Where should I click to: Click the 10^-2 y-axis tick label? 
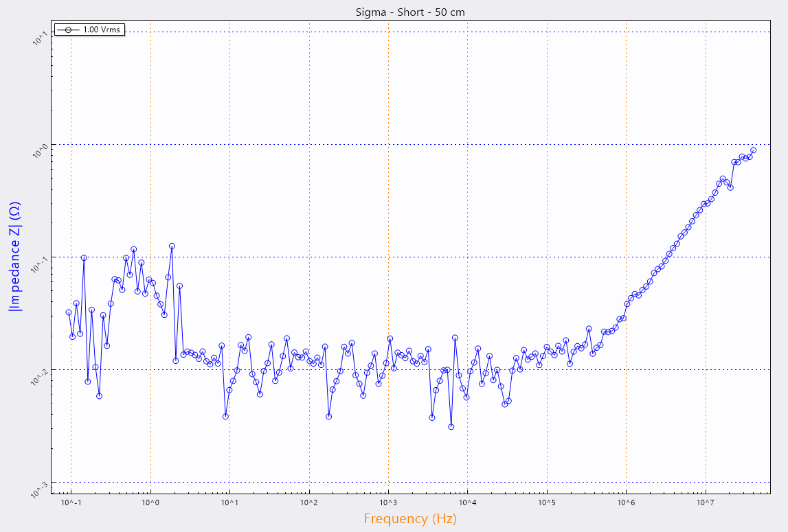tap(38, 375)
